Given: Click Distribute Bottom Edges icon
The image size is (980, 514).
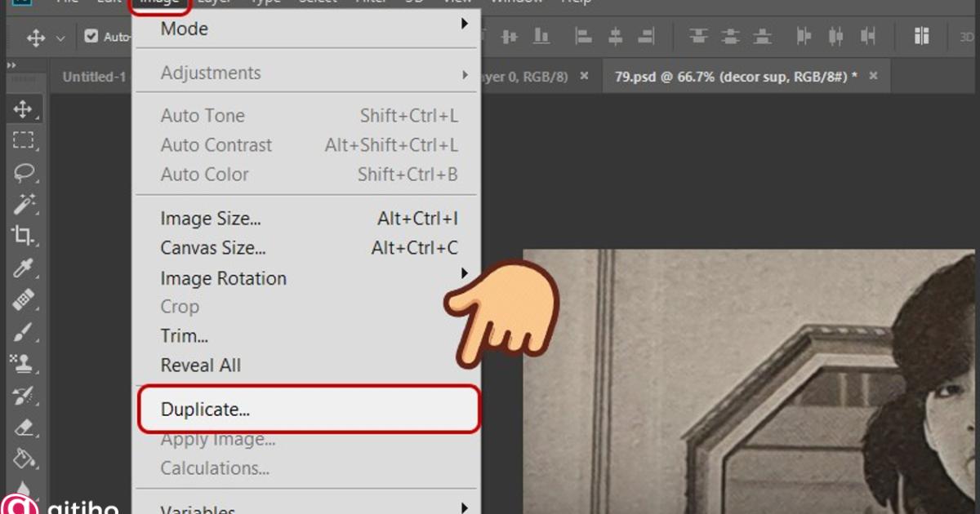Looking at the screenshot, I should click(761, 37).
